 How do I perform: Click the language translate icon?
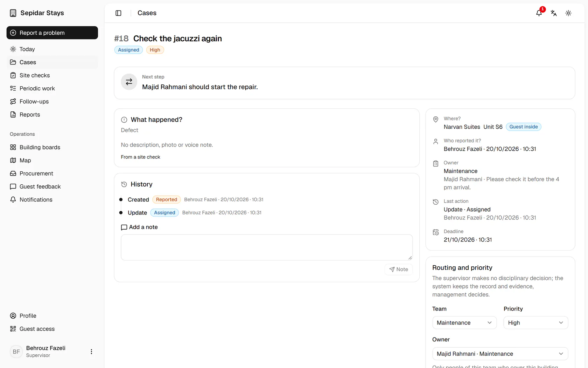point(554,13)
